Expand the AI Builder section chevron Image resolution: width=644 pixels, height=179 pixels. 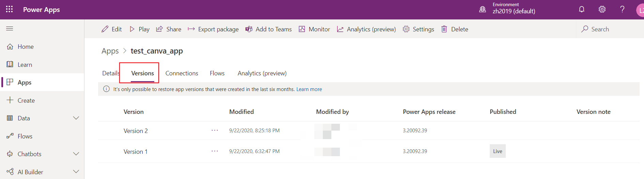(x=76, y=171)
